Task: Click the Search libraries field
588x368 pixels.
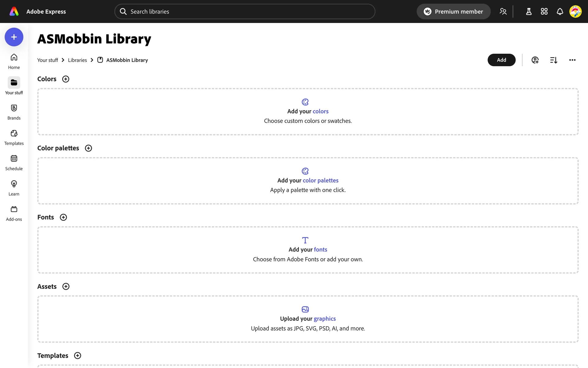Action: [245, 12]
